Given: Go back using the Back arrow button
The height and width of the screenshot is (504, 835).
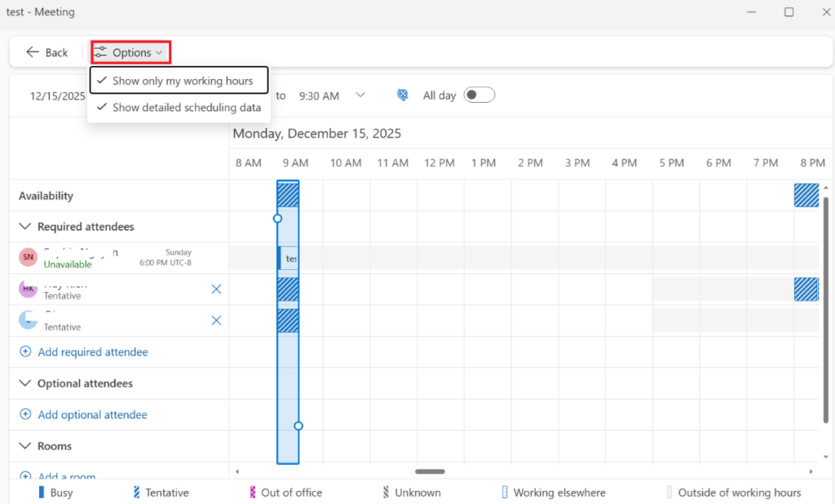Looking at the screenshot, I should [46, 52].
